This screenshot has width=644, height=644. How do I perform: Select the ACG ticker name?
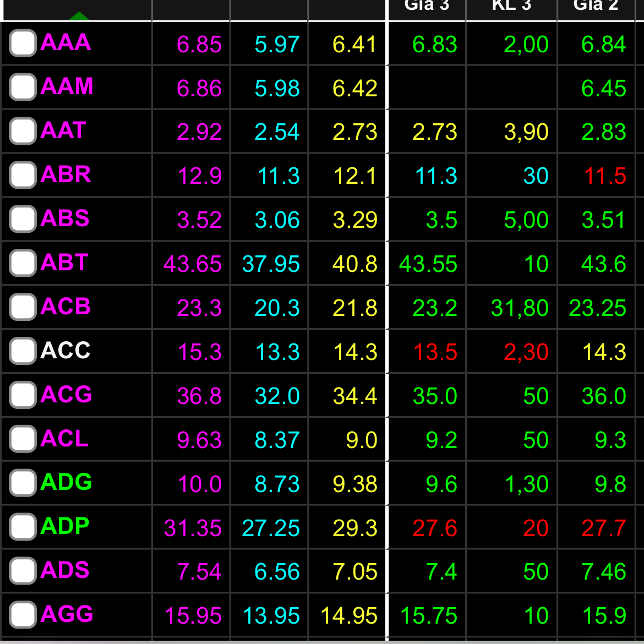(x=66, y=395)
